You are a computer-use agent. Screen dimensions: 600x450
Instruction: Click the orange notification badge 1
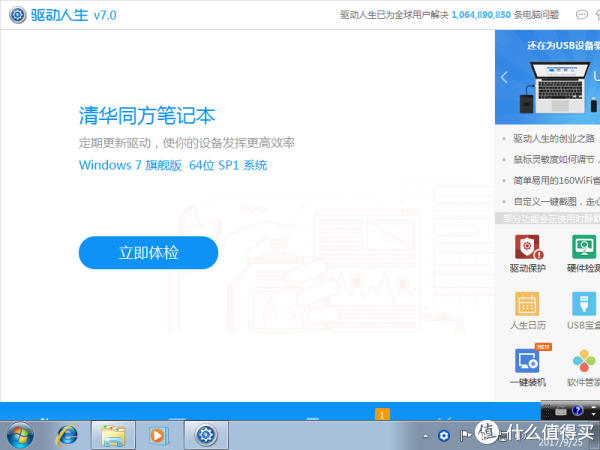382,415
